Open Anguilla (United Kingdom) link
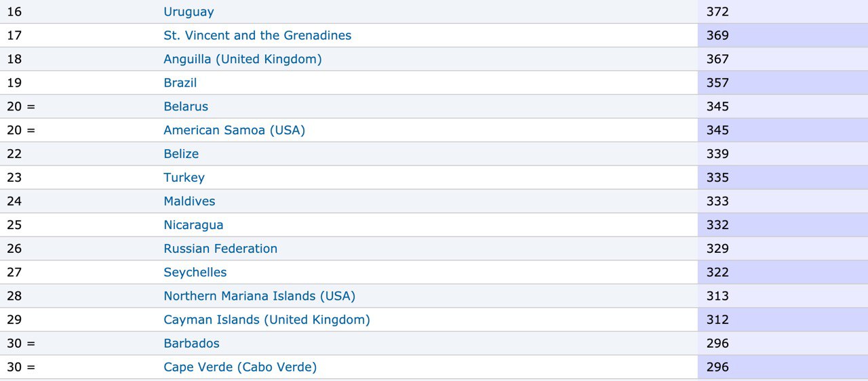868x381 pixels. point(242,59)
